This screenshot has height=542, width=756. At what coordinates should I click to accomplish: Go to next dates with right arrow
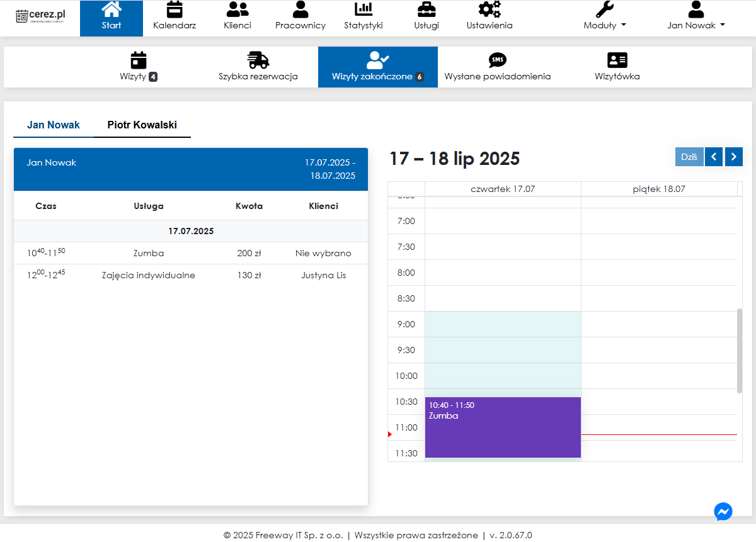(734, 157)
